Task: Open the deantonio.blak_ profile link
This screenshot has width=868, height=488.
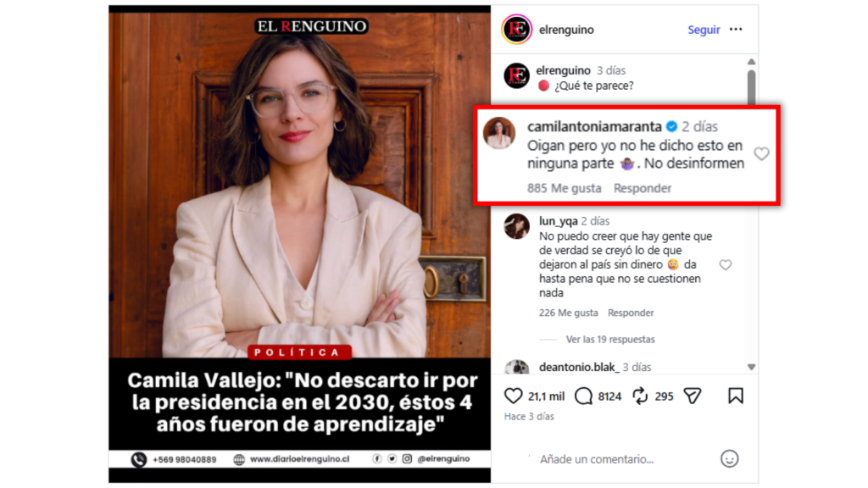Action: [578, 367]
